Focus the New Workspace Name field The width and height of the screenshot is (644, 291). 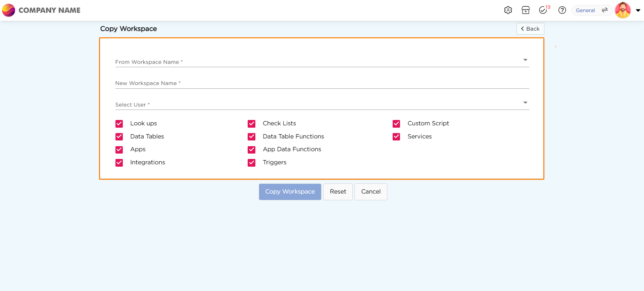click(x=322, y=83)
